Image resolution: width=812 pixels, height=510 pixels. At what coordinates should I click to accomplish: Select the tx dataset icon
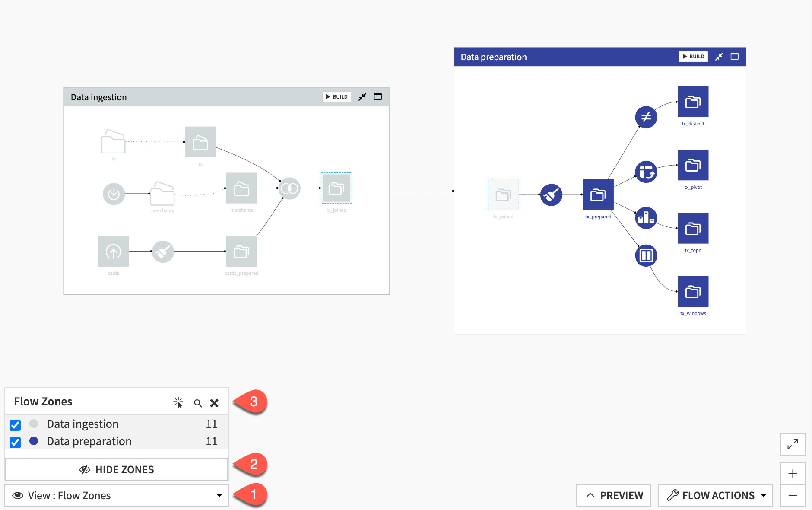200,142
